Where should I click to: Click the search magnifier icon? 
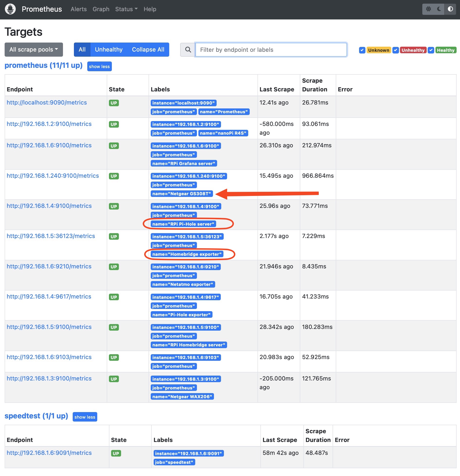[x=188, y=50]
